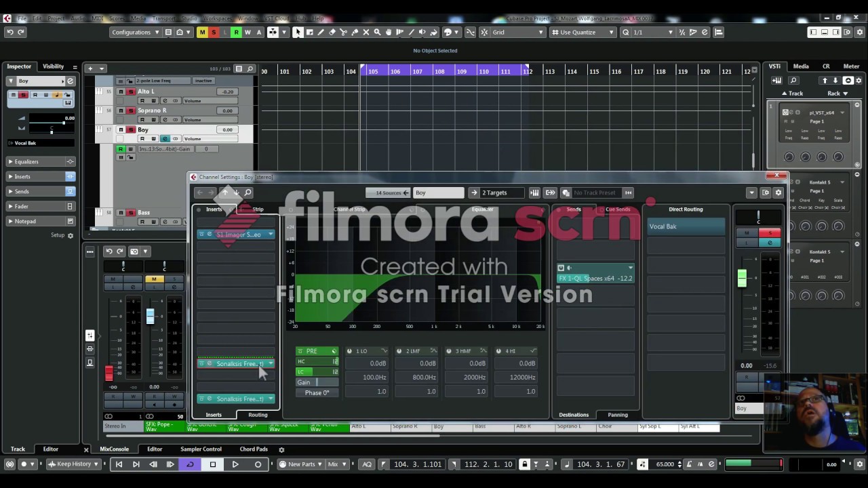Open the MixConsole lower zone tab
The image size is (868, 488).
point(114,449)
